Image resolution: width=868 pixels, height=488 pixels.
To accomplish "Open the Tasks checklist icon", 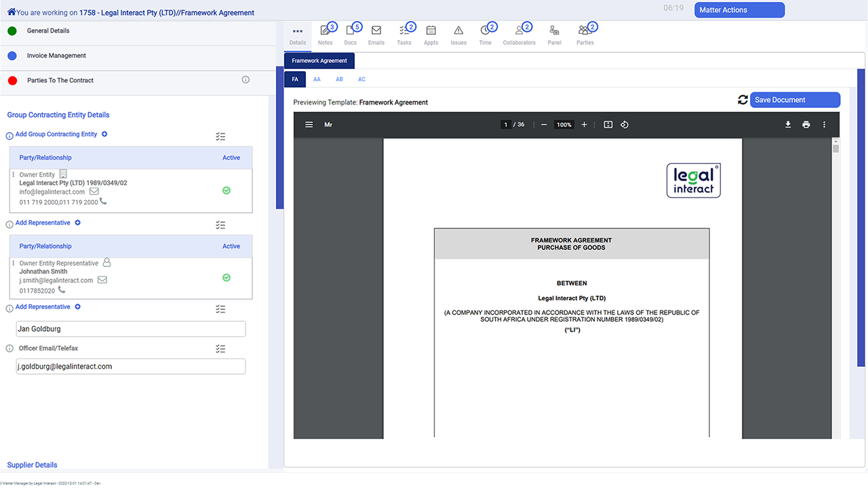I will (404, 30).
